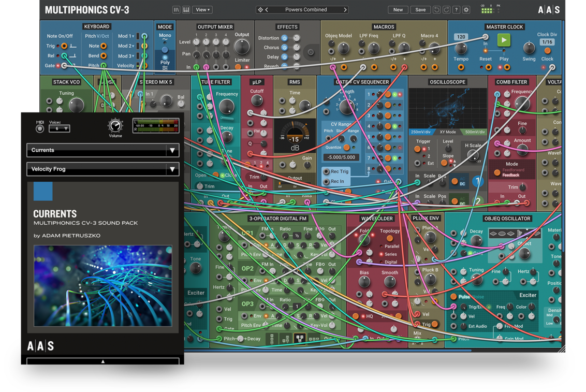586x392 pixels.
Task: Go to previous preset arrow
Action: [x=267, y=10]
